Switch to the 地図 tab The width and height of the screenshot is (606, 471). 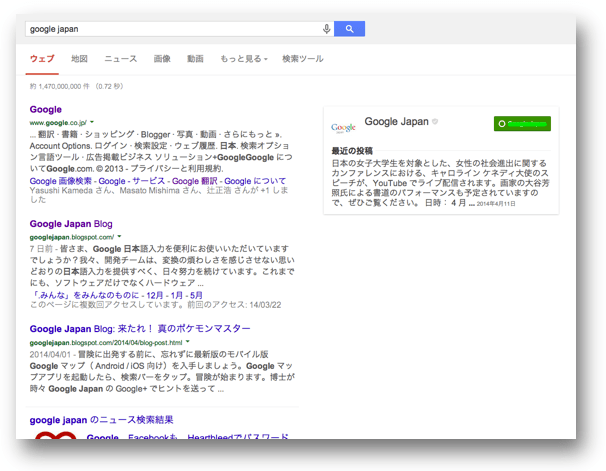(80, 59)
